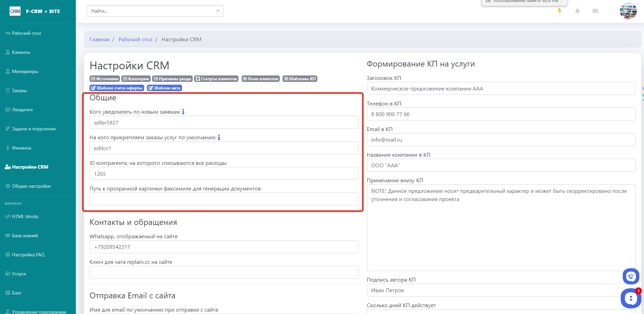Image resolution: width=644 pixels, height=314 pixels.
Task: Go to HTML blocks in sidebar
Action: click(x=25, y=216)
